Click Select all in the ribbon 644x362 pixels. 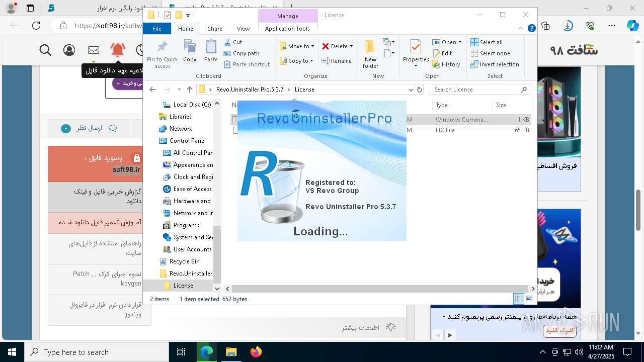click(487, 42)
